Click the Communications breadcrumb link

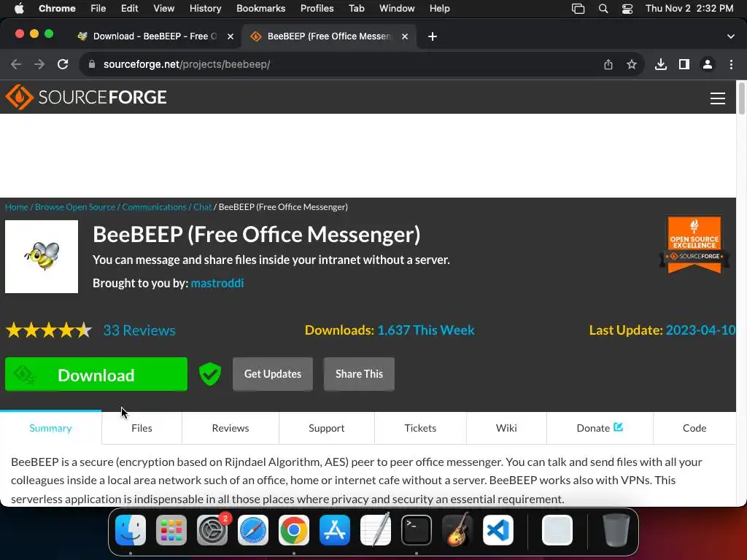(154, 207)
